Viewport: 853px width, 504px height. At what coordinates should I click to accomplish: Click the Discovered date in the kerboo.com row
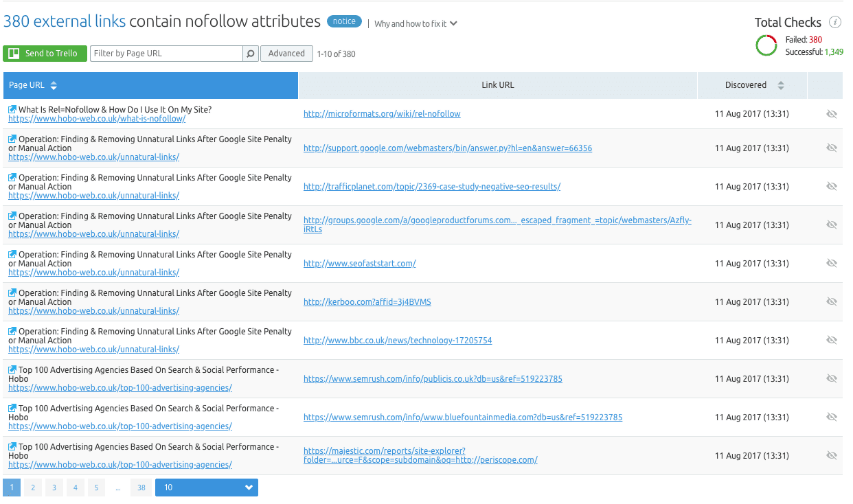(752, 301)
